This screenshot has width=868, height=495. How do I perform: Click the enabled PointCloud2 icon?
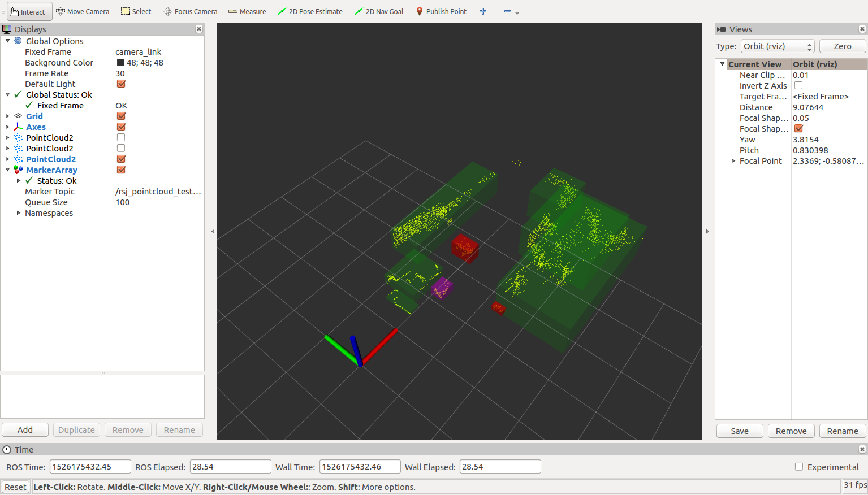[x=18, y=159]
